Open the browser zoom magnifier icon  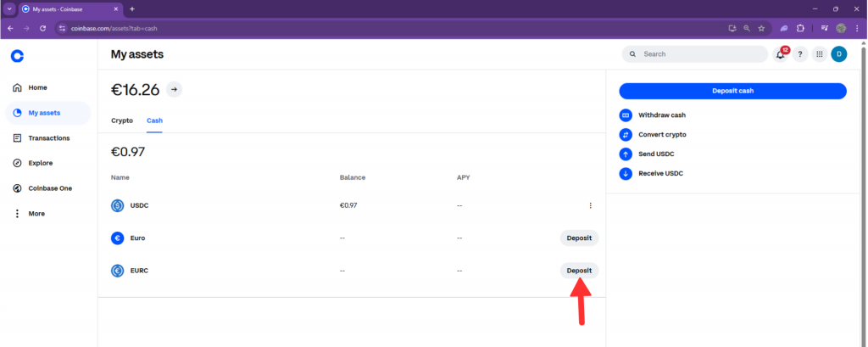747,28
